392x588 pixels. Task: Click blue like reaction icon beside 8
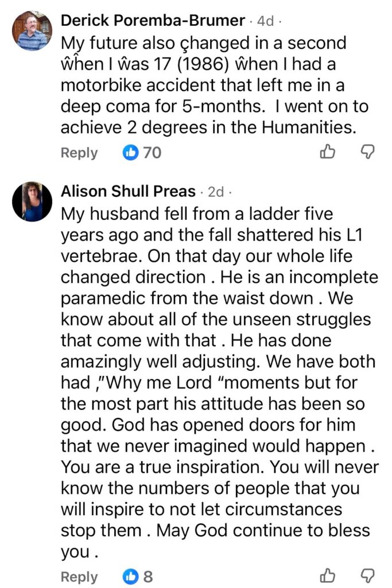pyautogui.click(x=131, y=577)
